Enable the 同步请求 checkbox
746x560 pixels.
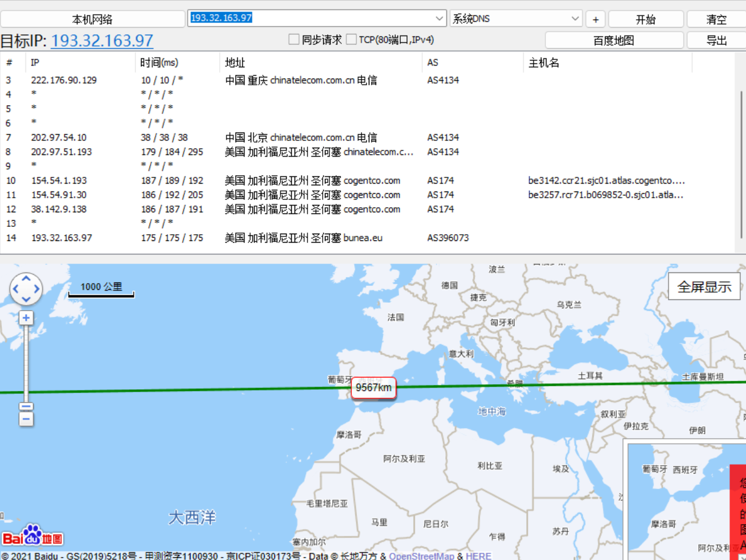tap(293, 39)
